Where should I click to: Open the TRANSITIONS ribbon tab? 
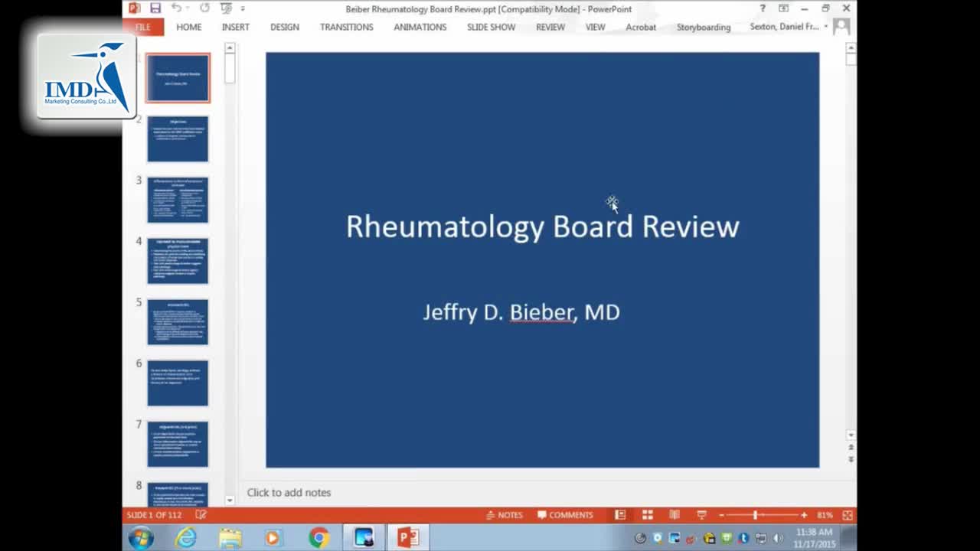pos(346,27)
